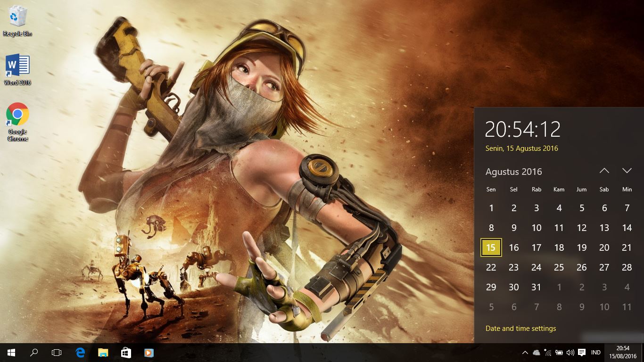This screenshot has height=362, width=644.
Task: Show hidden system tray icons
Action: point(525,353)
